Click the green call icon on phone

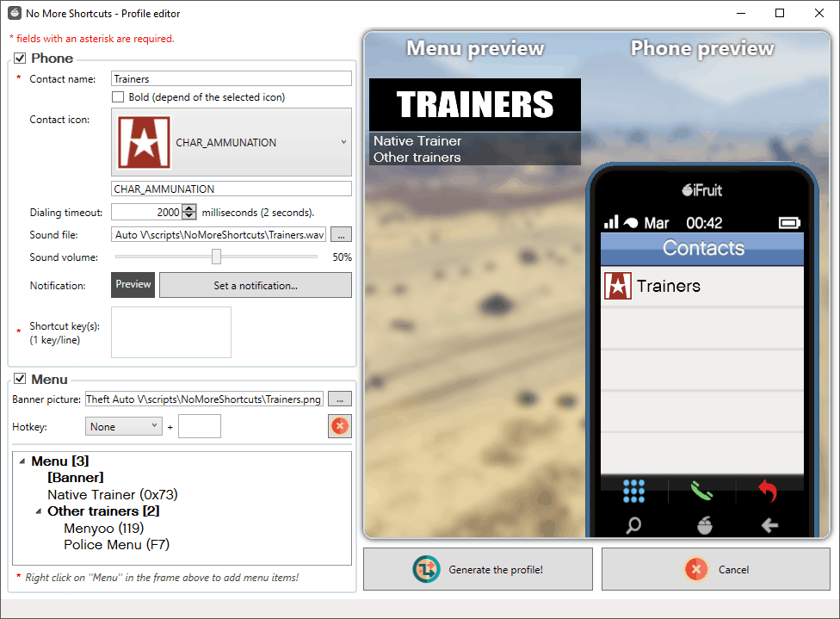701,491
